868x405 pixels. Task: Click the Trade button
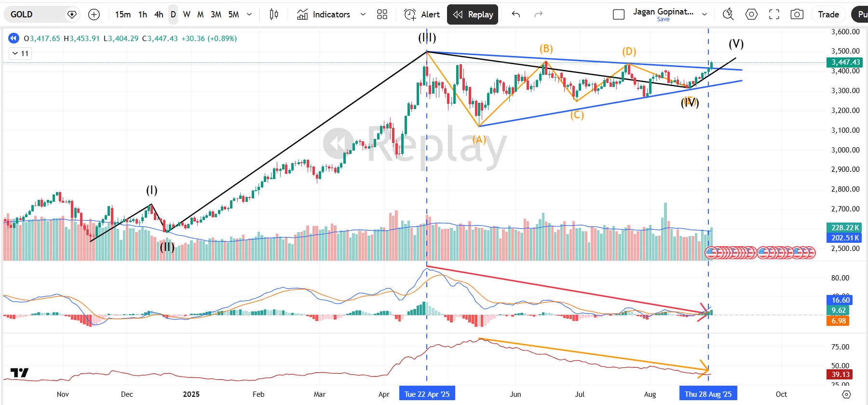[x=828, y=14]
